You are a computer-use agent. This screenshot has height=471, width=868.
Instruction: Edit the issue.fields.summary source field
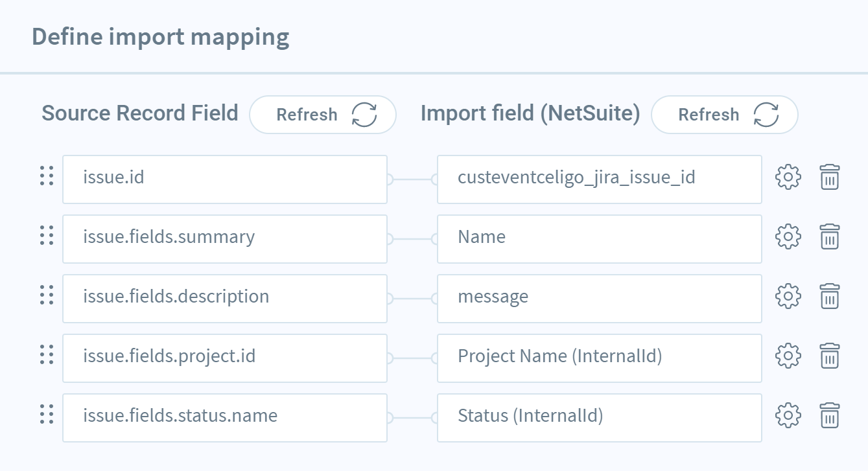point(225,238)
